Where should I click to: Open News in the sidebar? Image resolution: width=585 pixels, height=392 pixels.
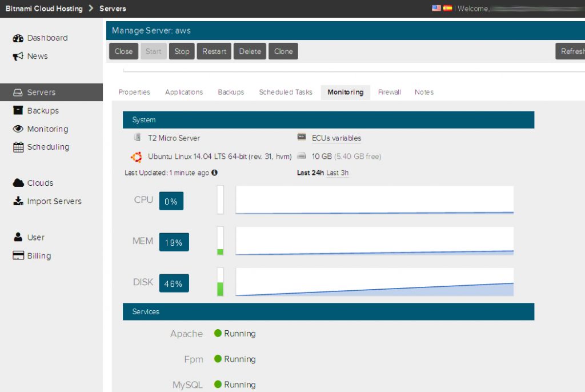click(x=37, y=57)
